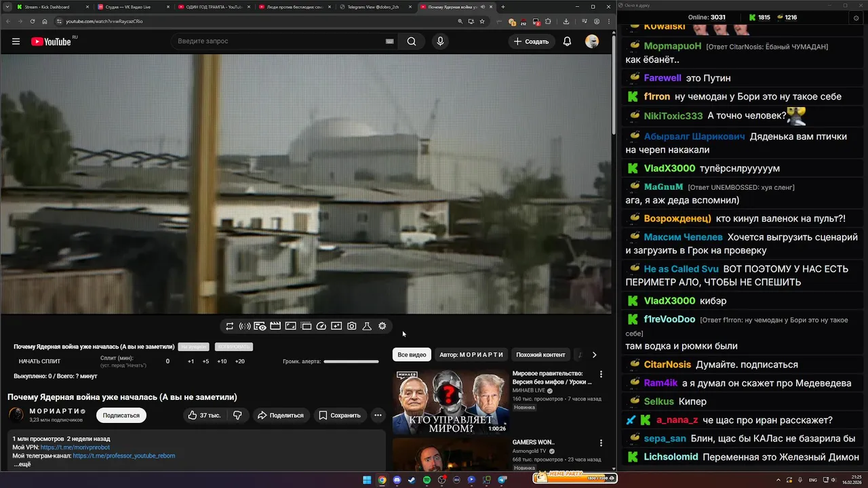Adjust the Громк. алерта volume slider
The image size is (868, 488).
coord(351,362)
